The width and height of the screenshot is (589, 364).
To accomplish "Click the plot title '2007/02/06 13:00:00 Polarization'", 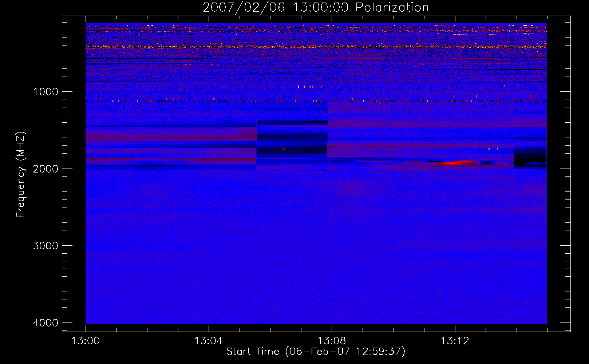I will pos(316,7).
